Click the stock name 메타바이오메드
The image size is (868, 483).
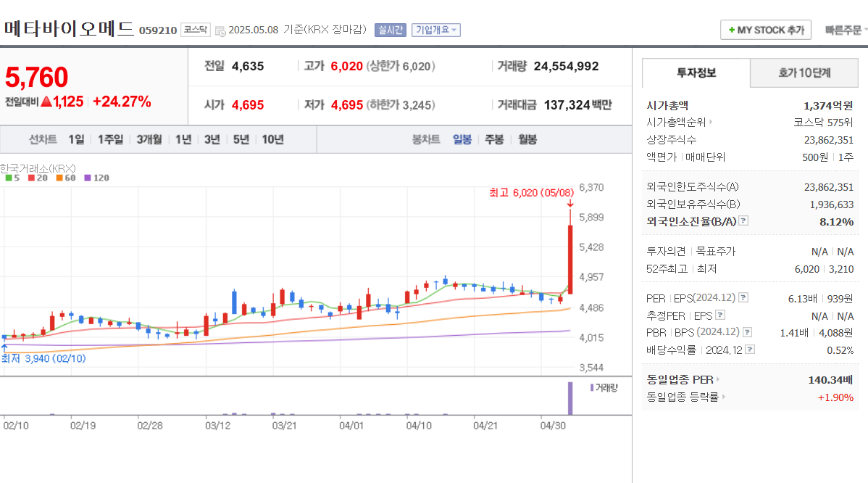[x=70, y=28]
